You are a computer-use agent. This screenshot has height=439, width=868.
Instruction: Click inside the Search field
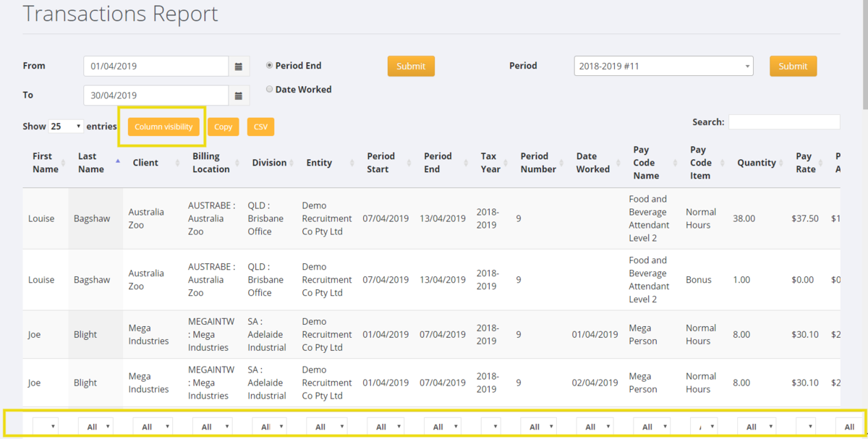click(784, 122)
